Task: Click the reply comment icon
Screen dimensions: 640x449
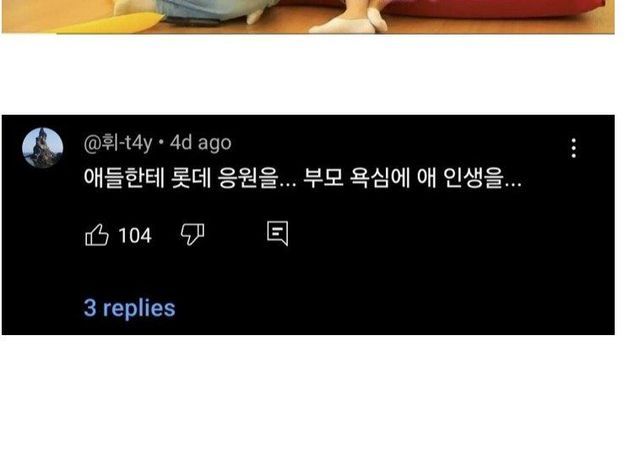Action: click(278, 233)
